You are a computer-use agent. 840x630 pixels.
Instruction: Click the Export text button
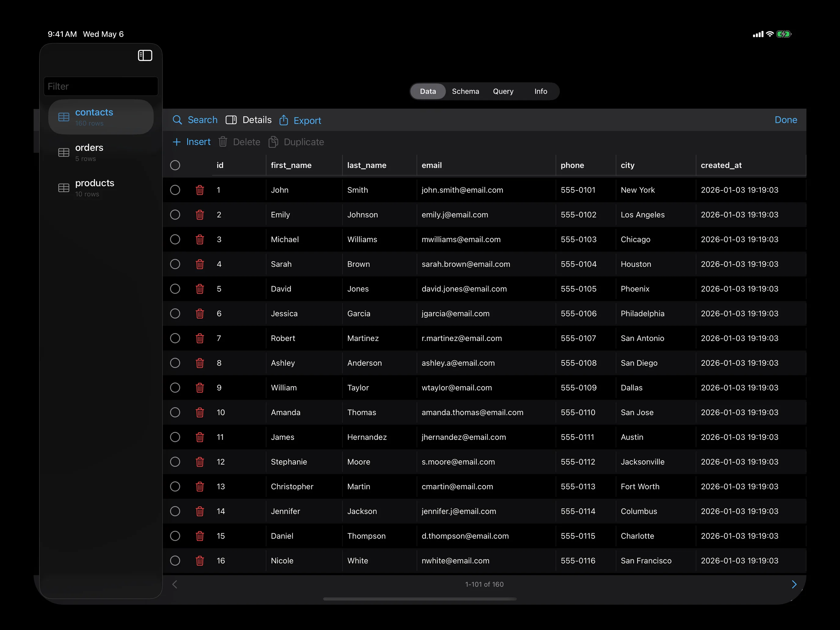[307, 121]
